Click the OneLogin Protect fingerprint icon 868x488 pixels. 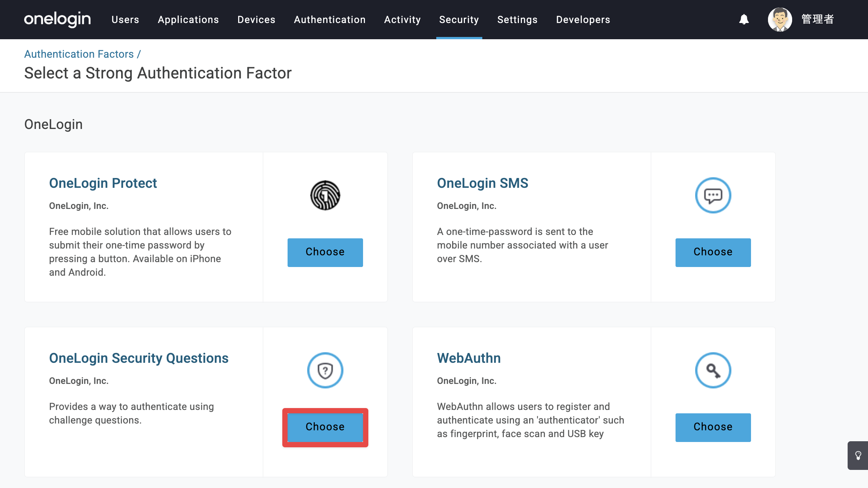coord(325,195)
